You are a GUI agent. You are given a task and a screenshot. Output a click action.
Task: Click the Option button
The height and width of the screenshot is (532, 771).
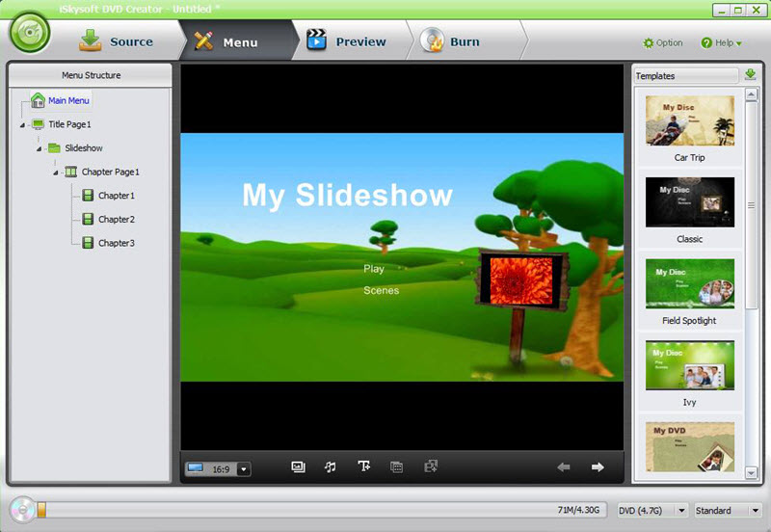[x=663, y=42]
